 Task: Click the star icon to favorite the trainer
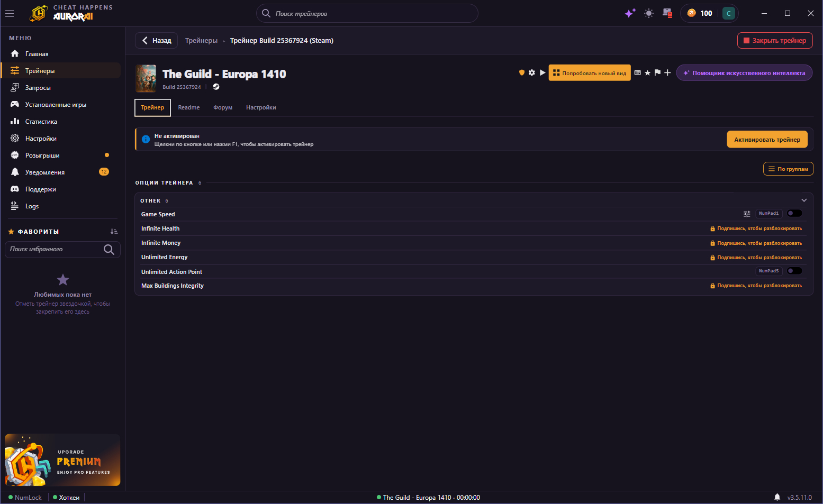click(x=647, y=73)
